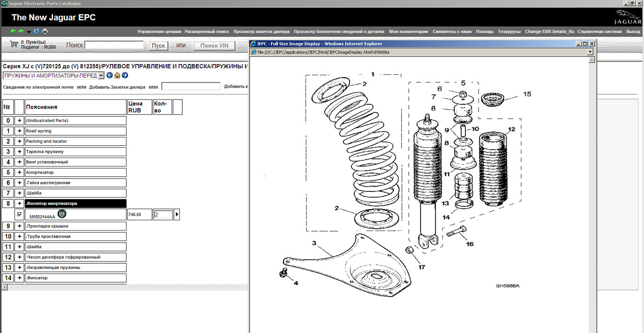Expand the Road spring row
The image size is (644, 333).
click(x=19, y=131)
